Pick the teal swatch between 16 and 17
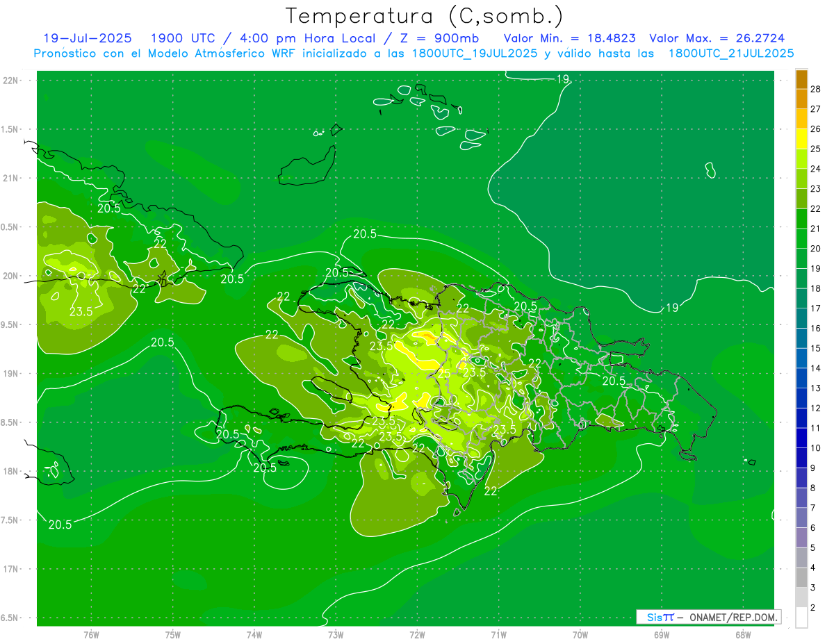Screen dimensions: 834x644 click(x=801, y=318)
